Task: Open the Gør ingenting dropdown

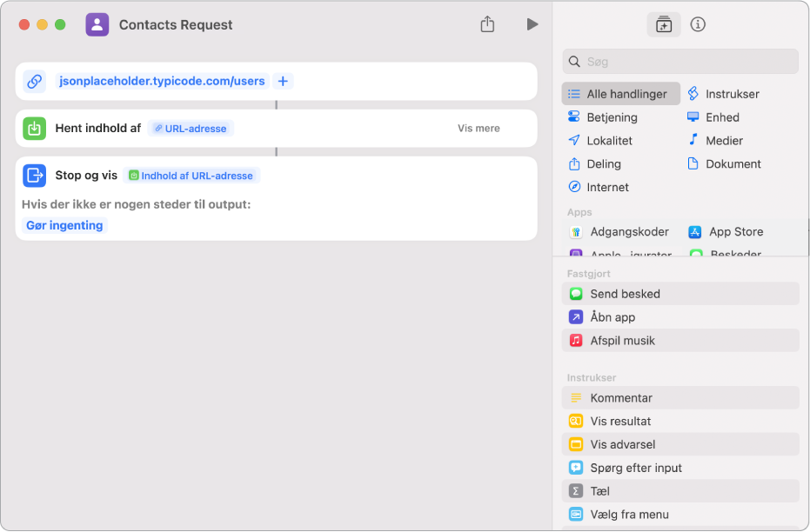Action: (64, 225)
